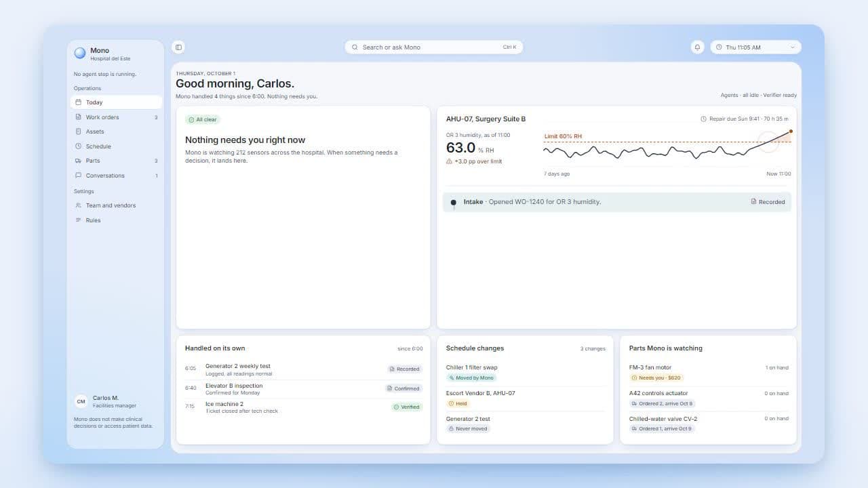Open notifications with the bell icon
Viewport: 868px width, 488px height.
pos(697,47)
